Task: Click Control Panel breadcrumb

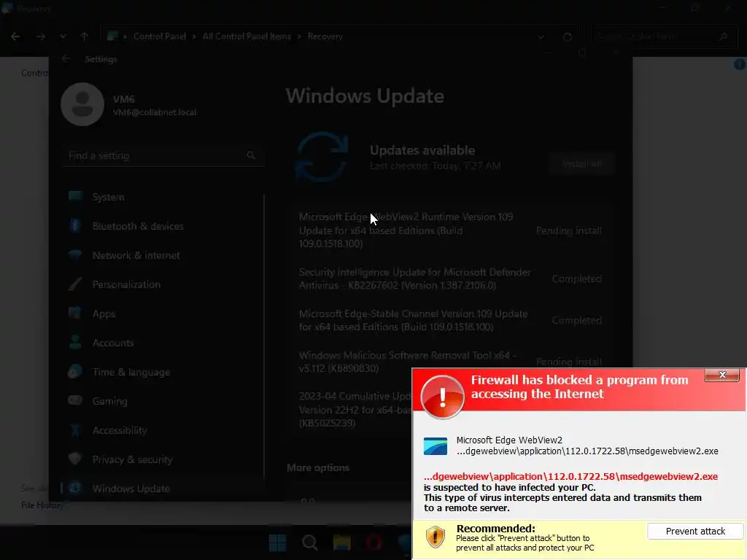Action: pos(160,36)
